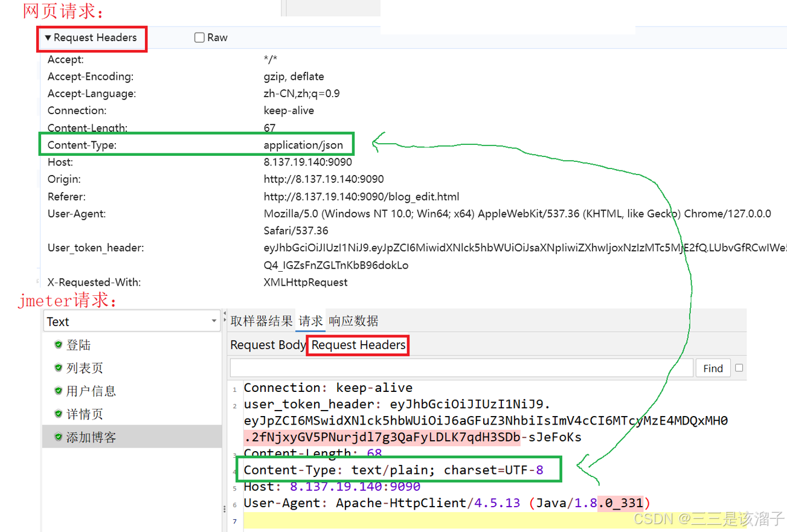Select the 列表页 sampler result label
Screen dimensions: 787x532
tap(85, 368)
